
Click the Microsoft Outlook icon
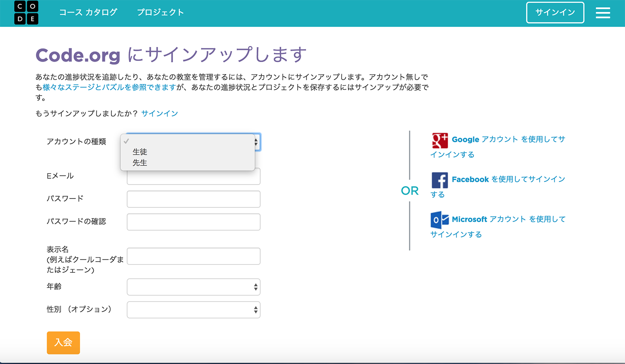(x=440, y=220)
